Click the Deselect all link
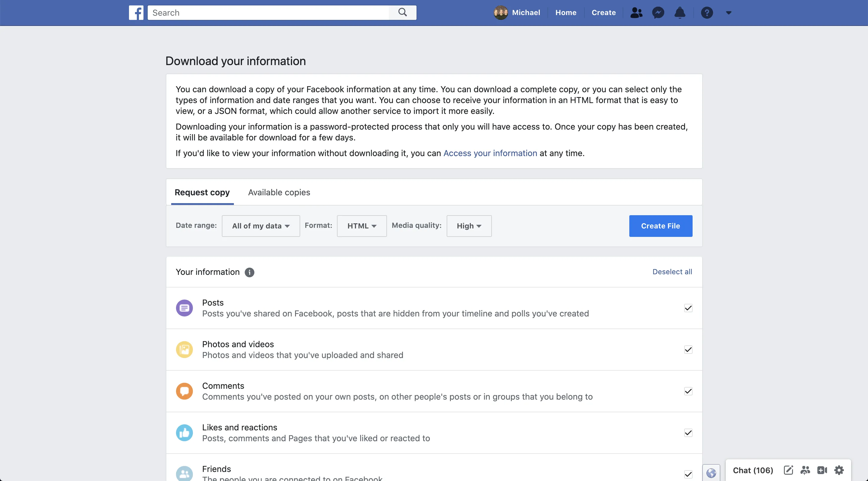 672,272
